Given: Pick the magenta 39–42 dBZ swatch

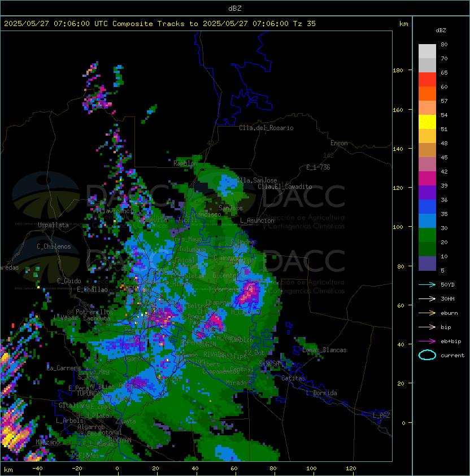Looking at the screenshot, I should 427,179.
